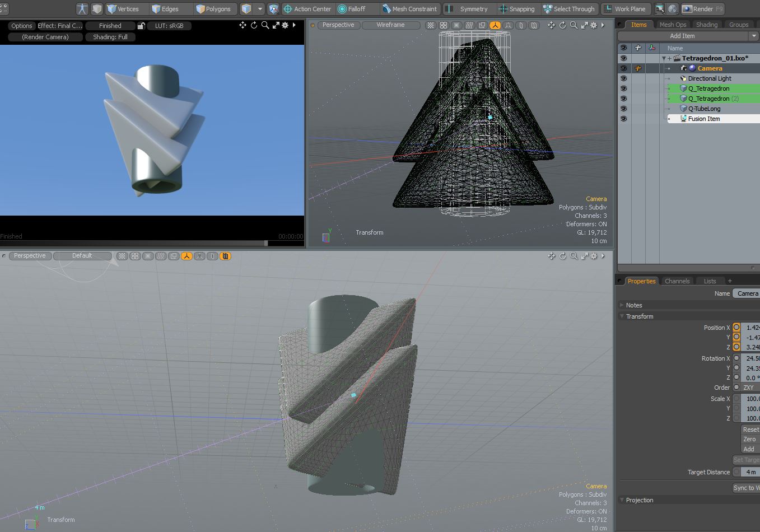
Task: Click the checkerboard icon in bottom viewport header
Action: 122,256
